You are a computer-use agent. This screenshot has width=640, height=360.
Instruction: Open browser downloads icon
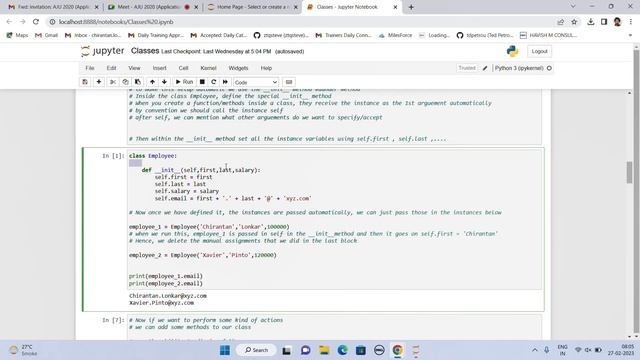(591, 22)
